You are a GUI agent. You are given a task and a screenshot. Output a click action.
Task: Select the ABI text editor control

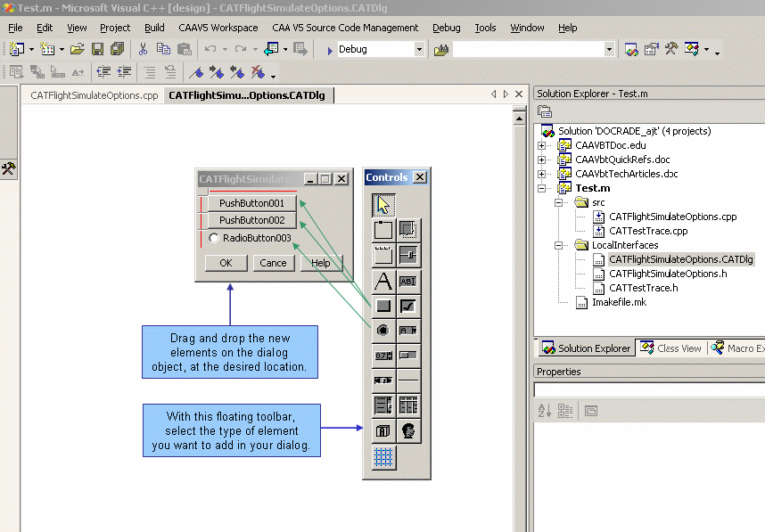pyautogui.click(x=408, y=282)
